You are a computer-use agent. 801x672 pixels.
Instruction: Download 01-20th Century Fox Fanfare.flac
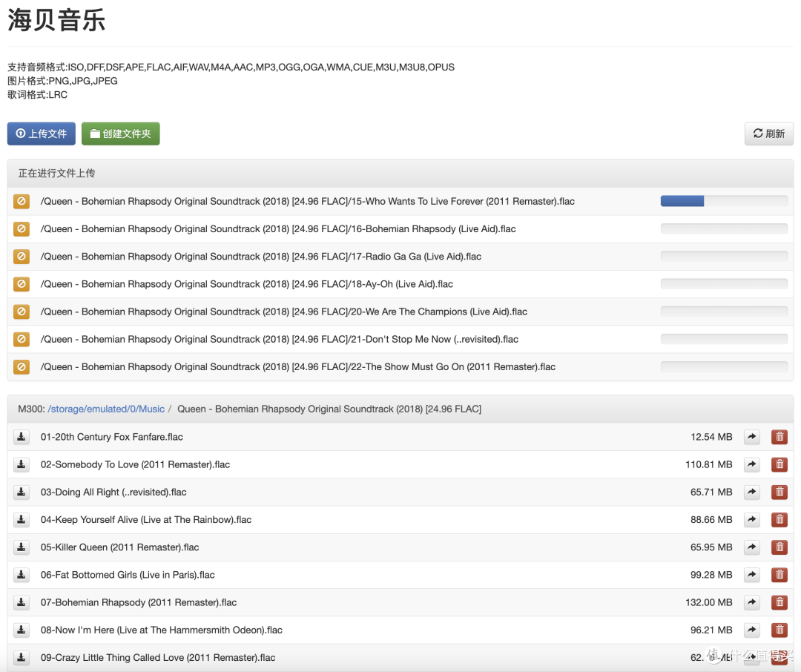[22, 437]
